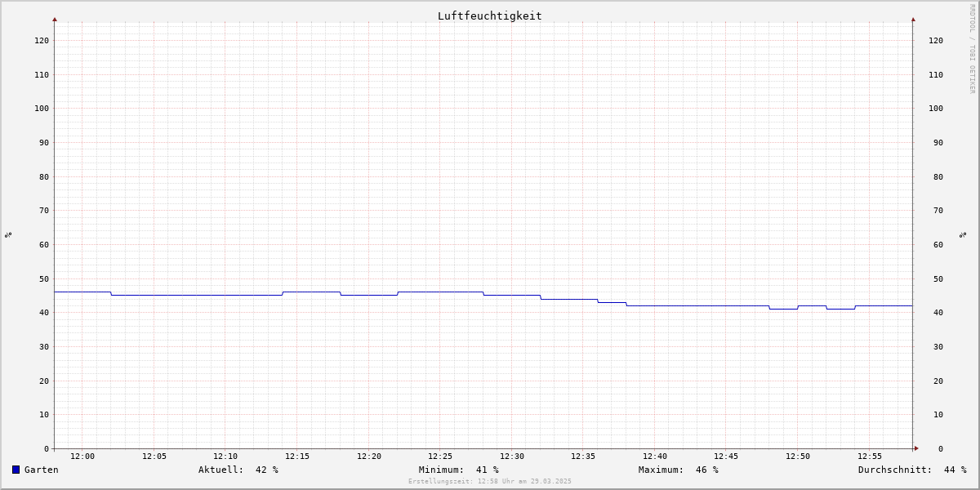This screenshot has width=980, height=490.
Task: Click the 12:15 time axis label
Action: point(297,457)
